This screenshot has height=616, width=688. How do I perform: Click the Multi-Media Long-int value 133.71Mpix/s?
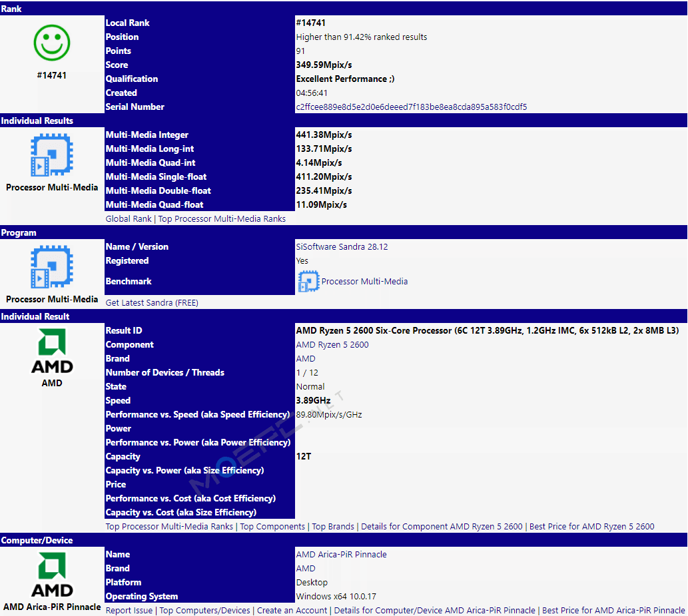324,149
